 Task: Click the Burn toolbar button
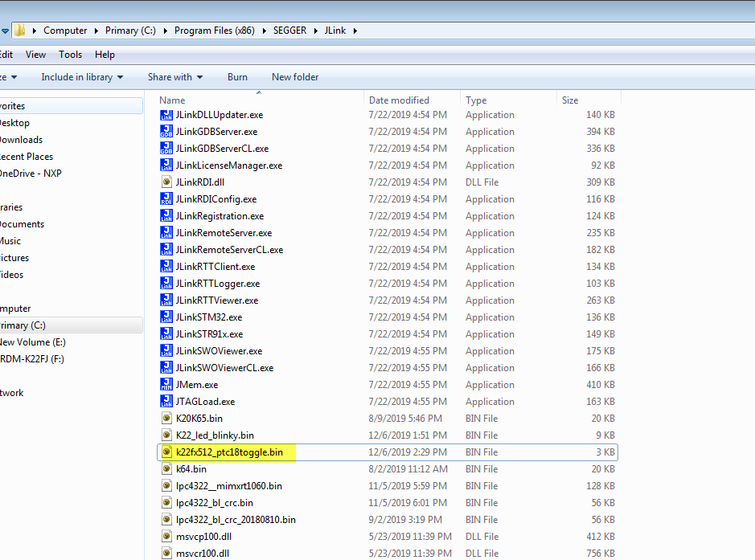click(x=237, y=77)
